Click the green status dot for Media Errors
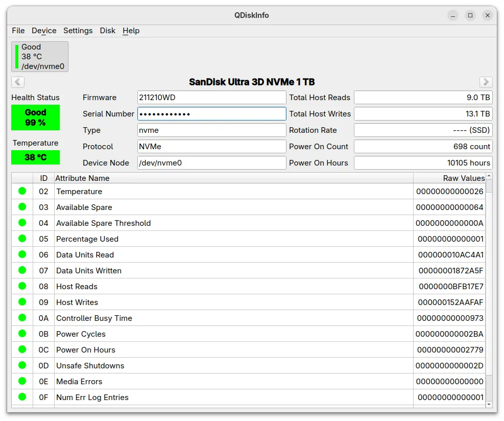Viewport: 504px width, 421px height. (x=22, y=381)
